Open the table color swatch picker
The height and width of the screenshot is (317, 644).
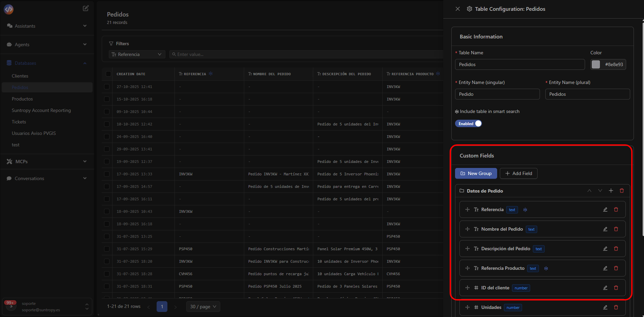596,64
